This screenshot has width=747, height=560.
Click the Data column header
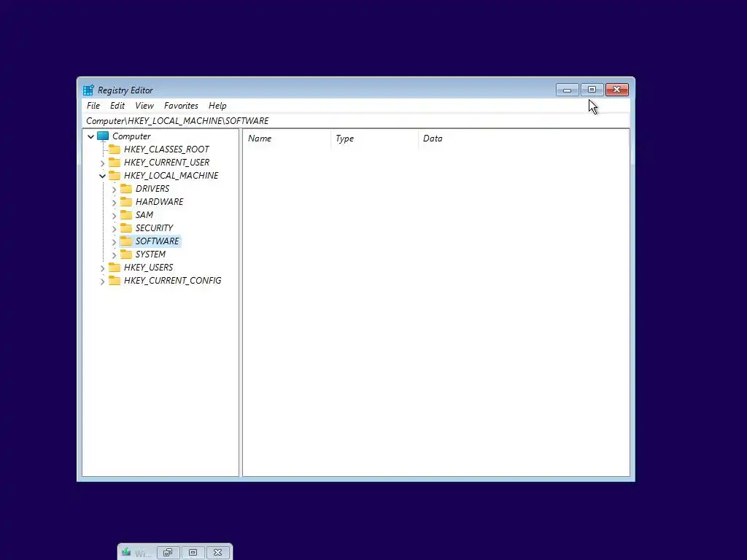[524, 139]
